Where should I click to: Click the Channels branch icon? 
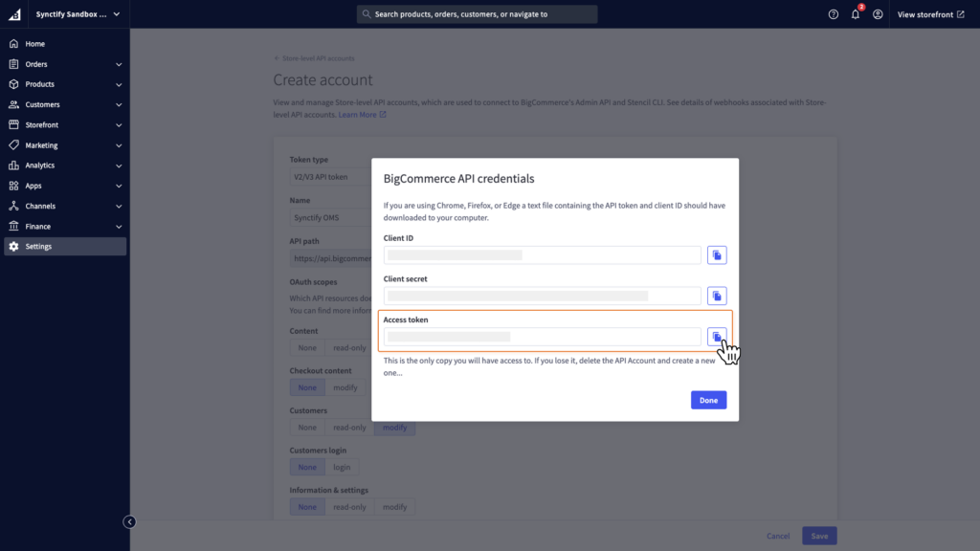click(x=13, y=206)
